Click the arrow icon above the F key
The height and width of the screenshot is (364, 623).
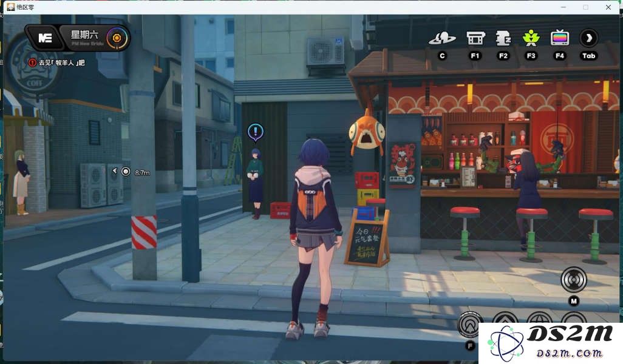470,323
